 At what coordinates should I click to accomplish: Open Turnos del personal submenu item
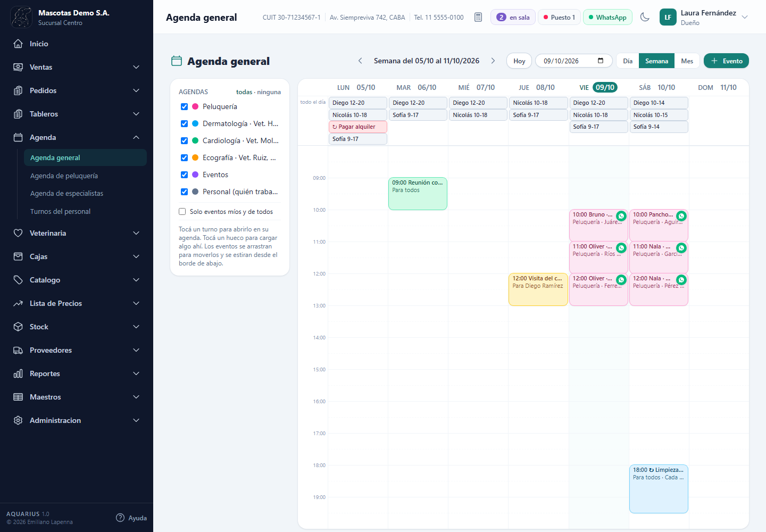[85, 211]
